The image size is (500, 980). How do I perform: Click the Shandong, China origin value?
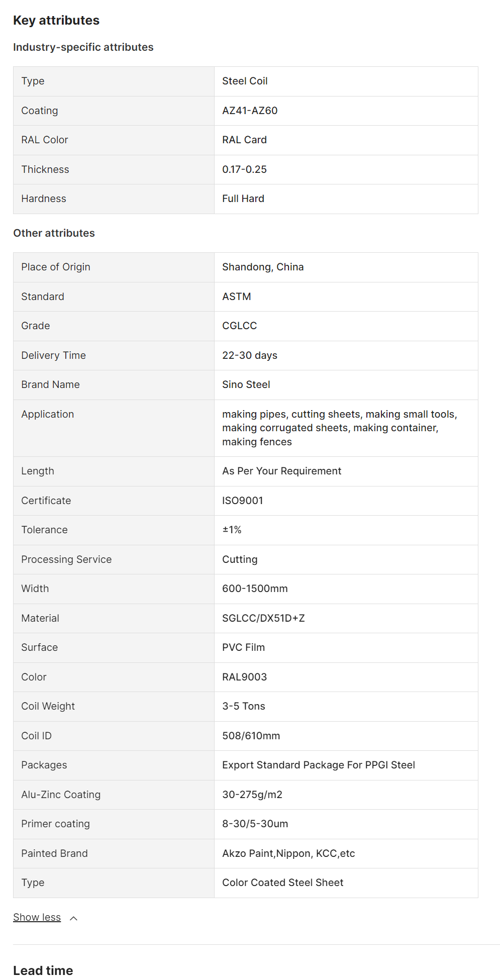(263, 267)
